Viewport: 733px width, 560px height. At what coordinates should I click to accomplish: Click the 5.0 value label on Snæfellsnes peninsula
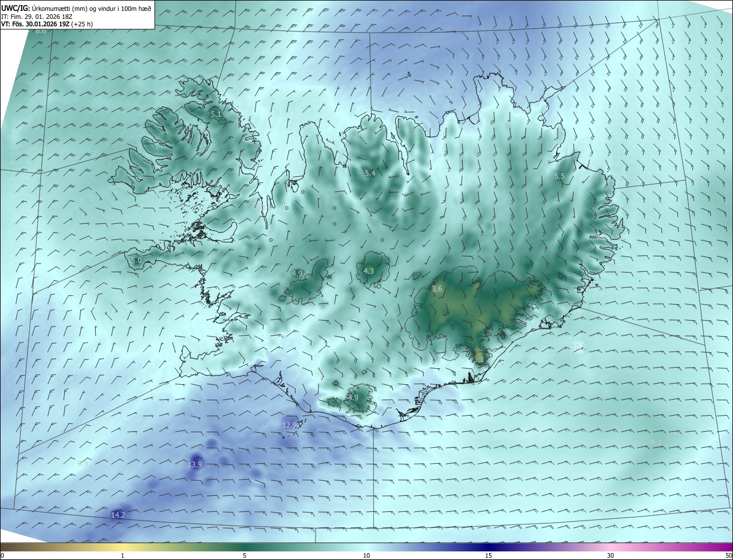pyautogui.click(x=136, y=260)
